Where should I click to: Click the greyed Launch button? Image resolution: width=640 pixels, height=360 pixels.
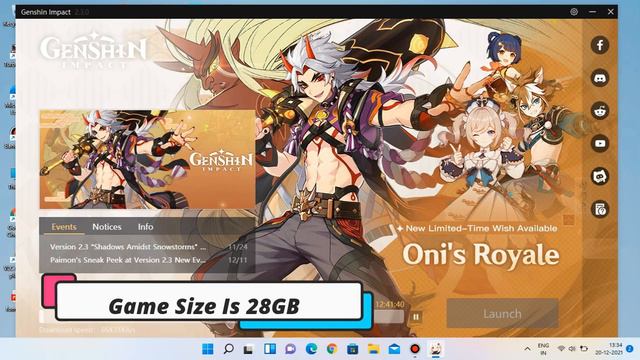(x=502, y=313)
